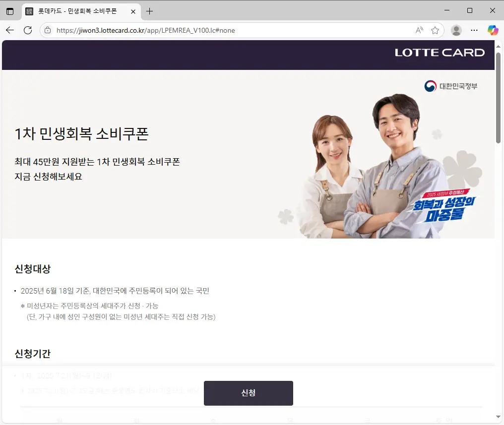Minimize the browser window
Image resolution: width=504 pixels, height=425 pixels.
point(447,10)
